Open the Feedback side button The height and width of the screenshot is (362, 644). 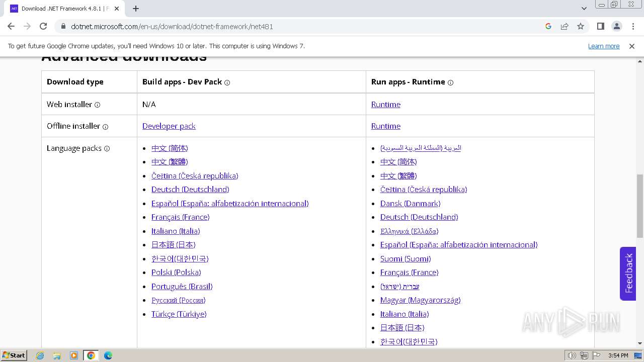(x=628, y=274)
